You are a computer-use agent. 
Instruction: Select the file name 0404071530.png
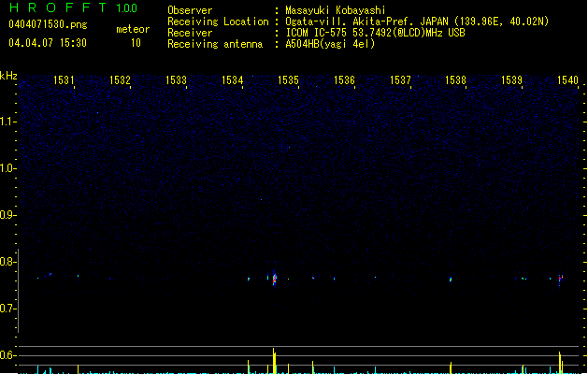pos(48,24)
